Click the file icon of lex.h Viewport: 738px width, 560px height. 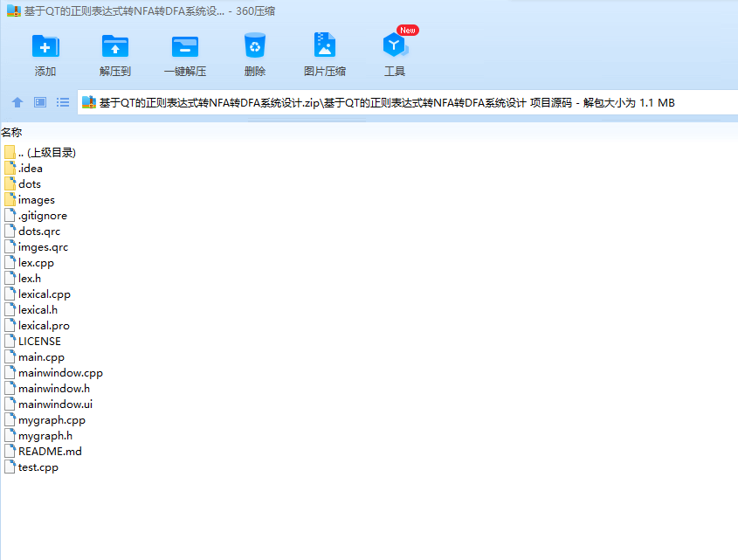point(10,279)
